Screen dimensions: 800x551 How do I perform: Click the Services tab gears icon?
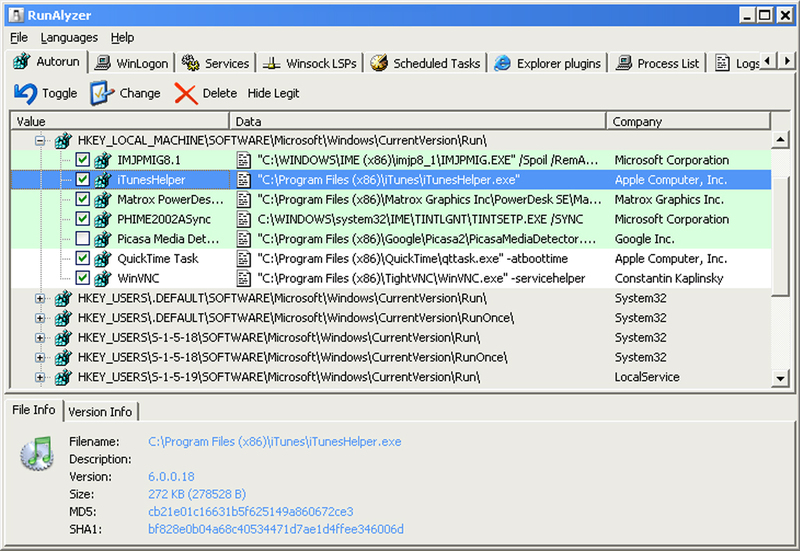(x=191, y=63)
